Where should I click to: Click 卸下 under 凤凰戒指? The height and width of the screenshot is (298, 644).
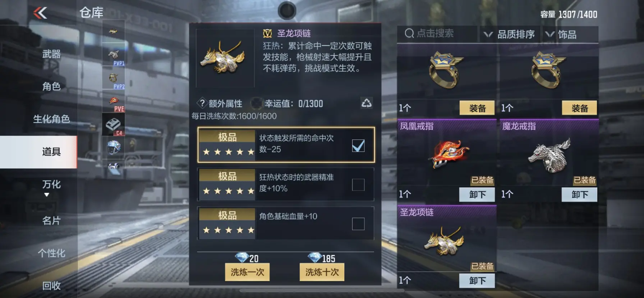pos(477,195)
